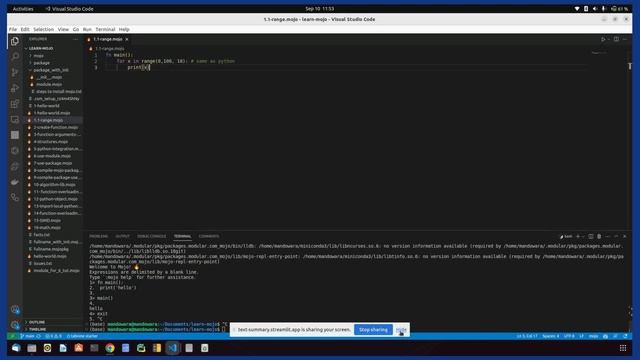This screenshot has height=360, width=640.
Task: Collapse the package_with_init folder
Action: pyautogui.click(x=51, y=70)
